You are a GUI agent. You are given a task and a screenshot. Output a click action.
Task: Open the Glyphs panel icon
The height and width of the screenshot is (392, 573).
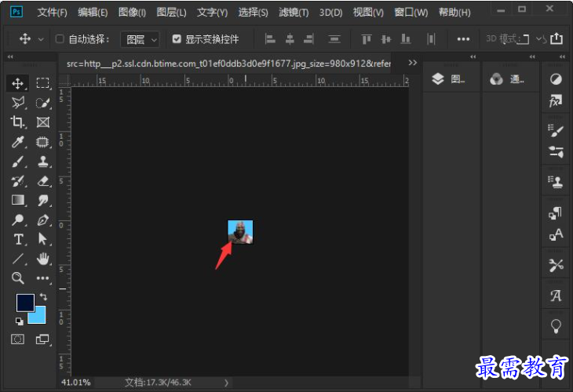tap(556, 296)
